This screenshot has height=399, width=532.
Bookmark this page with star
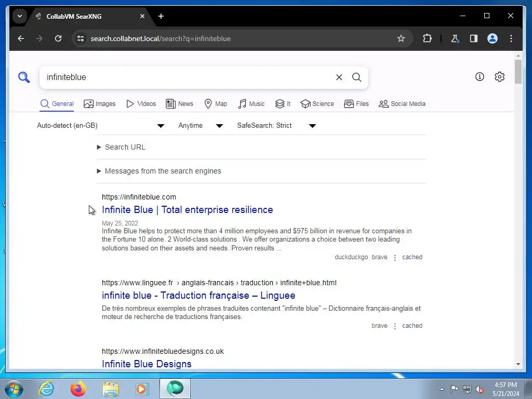pyautogui.click(x=401, y=38)
